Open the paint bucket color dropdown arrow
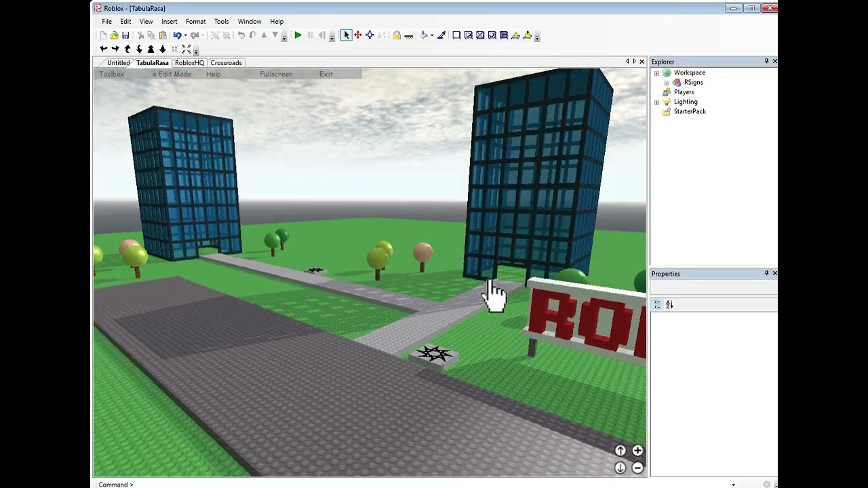This screenshot has width=868, height=488. (432, 35)
